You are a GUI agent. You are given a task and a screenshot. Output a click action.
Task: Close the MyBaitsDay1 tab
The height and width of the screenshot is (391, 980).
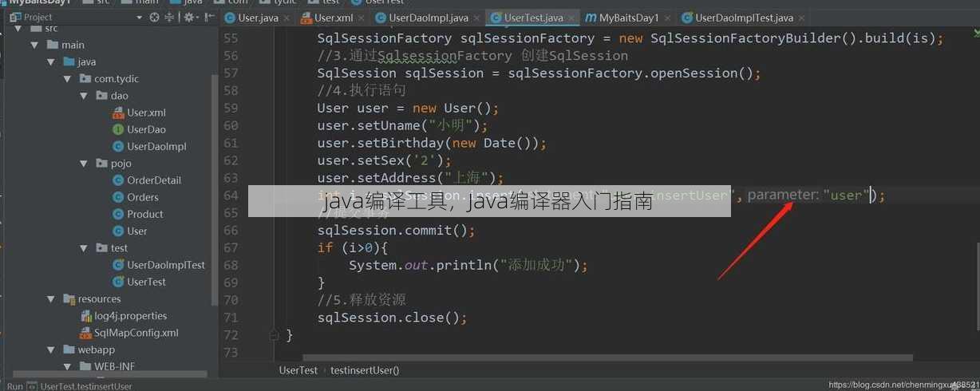click(x=668, y=18)
